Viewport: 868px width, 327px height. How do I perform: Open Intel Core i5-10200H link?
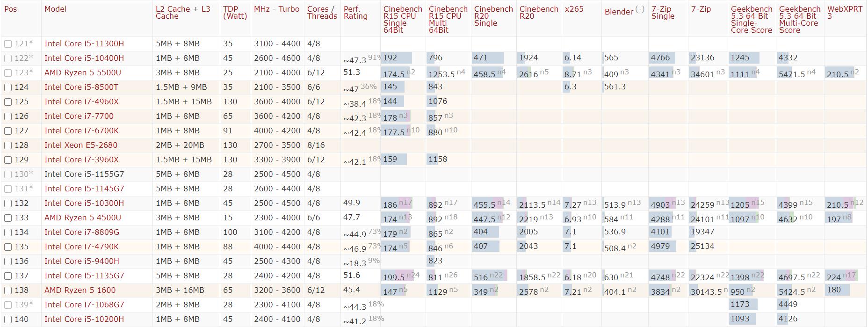[x=84, y=320]
